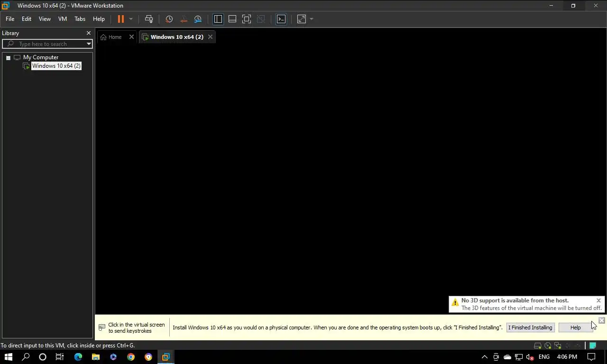Click the VMware Workstation taskbar icon
The image size is (607, 364).
click(x=166, y=357)
